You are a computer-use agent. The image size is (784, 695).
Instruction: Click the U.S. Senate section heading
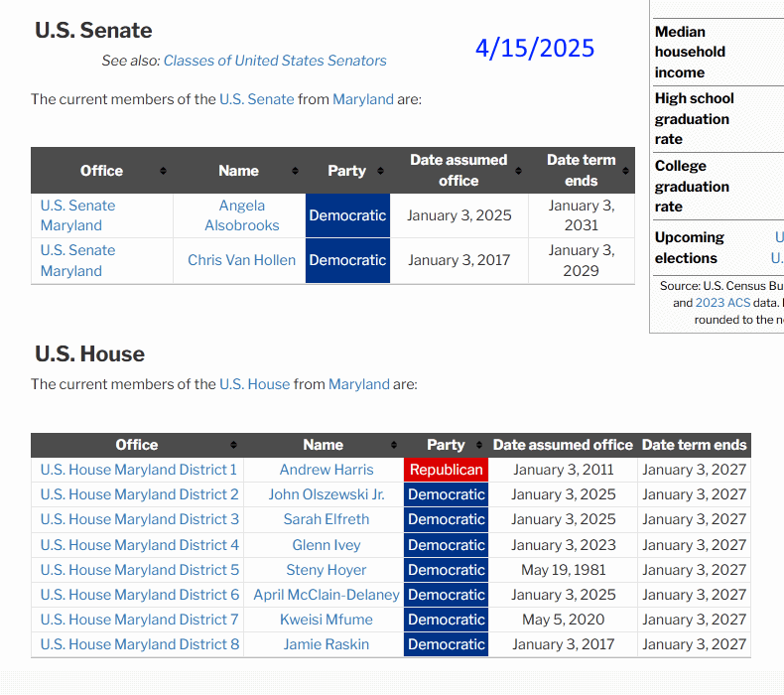[x=93, y=31]
